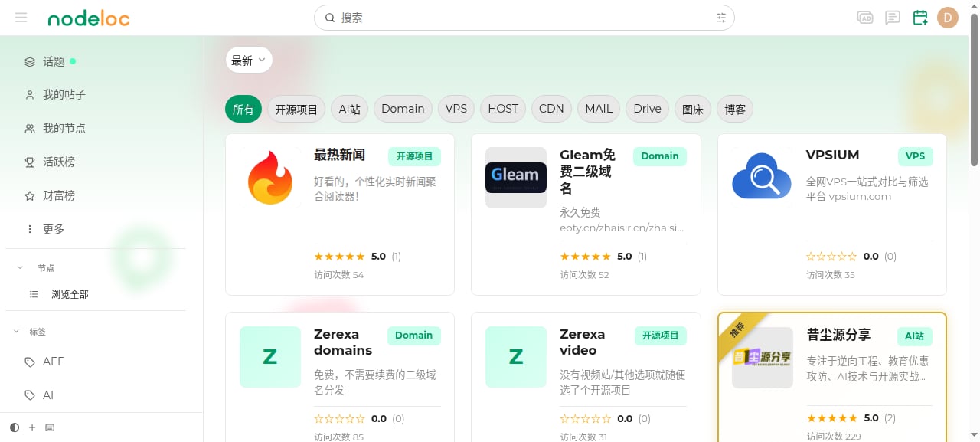Click the VPSIUM cloud search logo
Image resolution: width=980 pixels, height=442 pixels.
click(762, 178)
